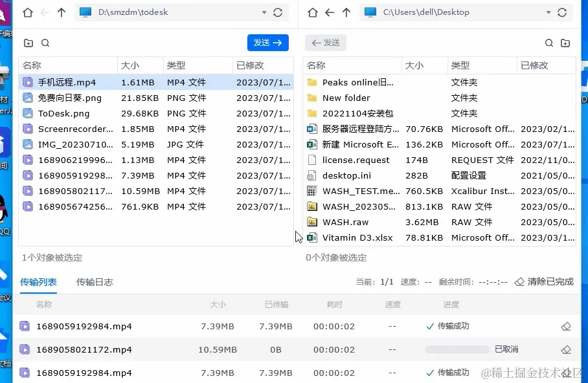
Task: Sort the remote pane by 类型 column
Action: pyautogui.click(x=482, y=65)
